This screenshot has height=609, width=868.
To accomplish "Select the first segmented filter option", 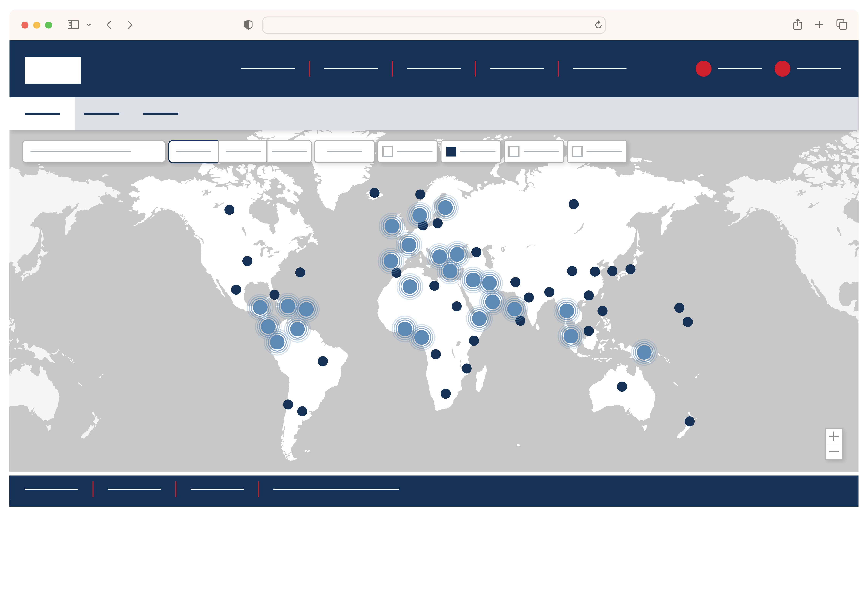I will click(x=194, y=152).
